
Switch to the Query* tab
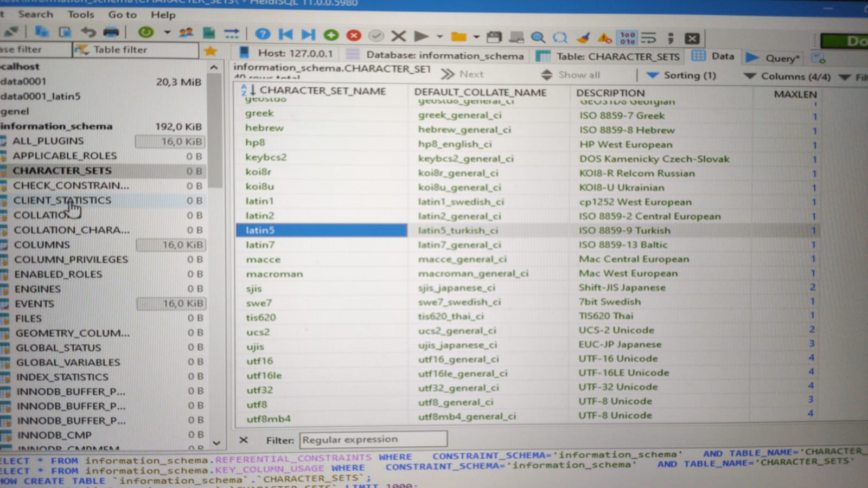774,57
